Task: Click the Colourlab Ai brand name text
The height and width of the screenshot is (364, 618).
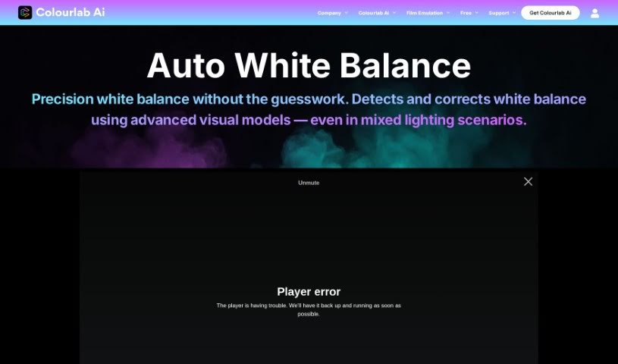Action: tap(71, 13)
